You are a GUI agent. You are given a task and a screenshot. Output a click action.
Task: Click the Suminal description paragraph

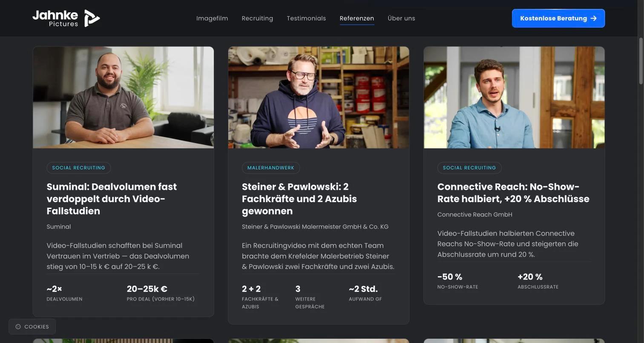pos(118,256)
